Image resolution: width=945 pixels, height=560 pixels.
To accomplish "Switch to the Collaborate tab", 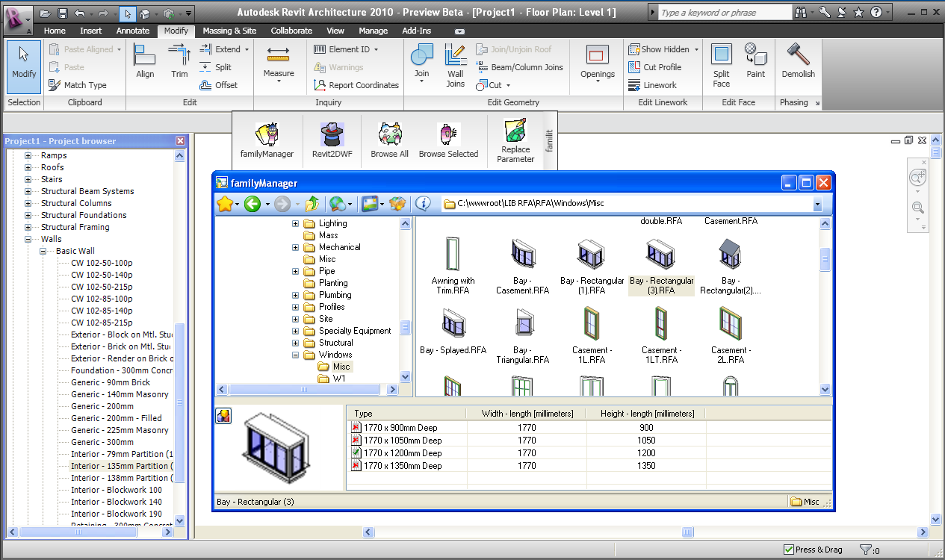I will 291,31.
